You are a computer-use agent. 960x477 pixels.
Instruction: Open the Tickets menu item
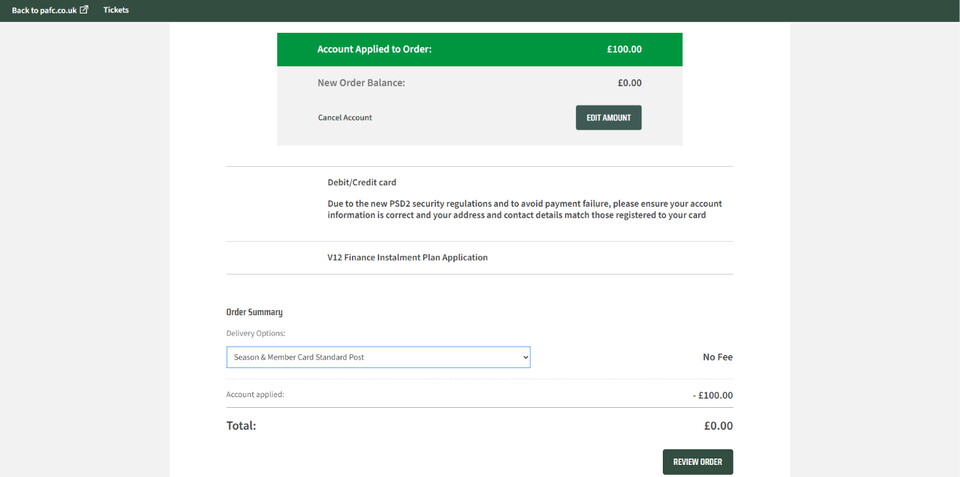pyautogui.click(x=116, y=10)
